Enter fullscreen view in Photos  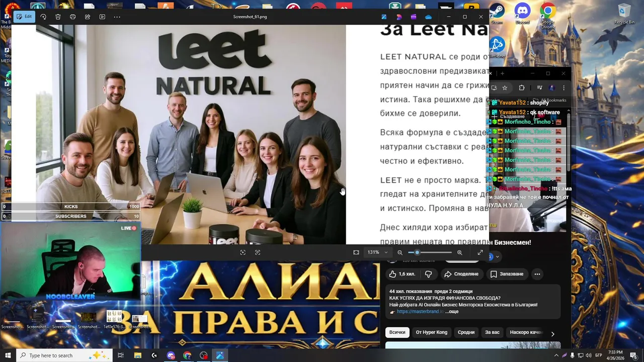click(480, 252)
